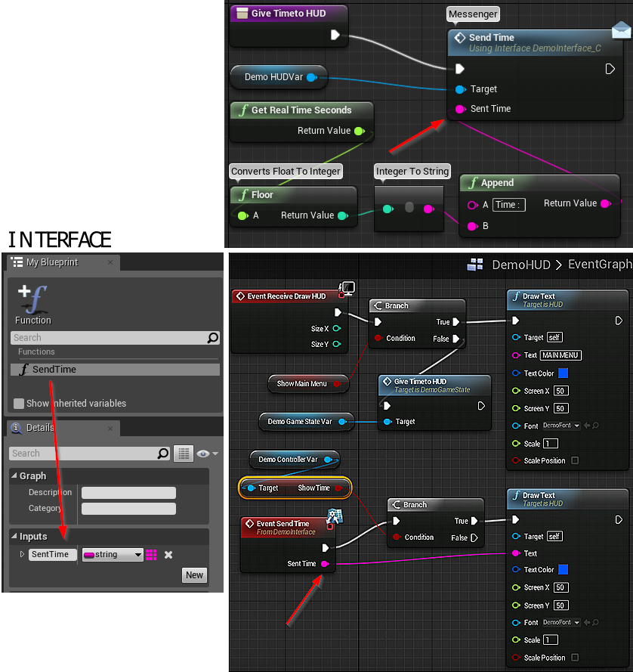Click the blue Text Color swatch on Draw Text
Viewport: 633px width, 672px height.
[x=564, y=373]
